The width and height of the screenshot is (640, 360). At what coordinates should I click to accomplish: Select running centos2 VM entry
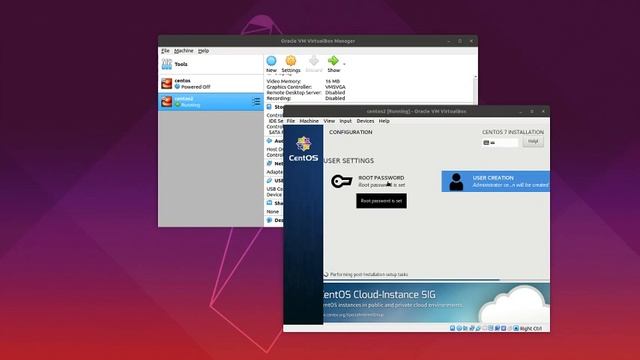(211, 102)
